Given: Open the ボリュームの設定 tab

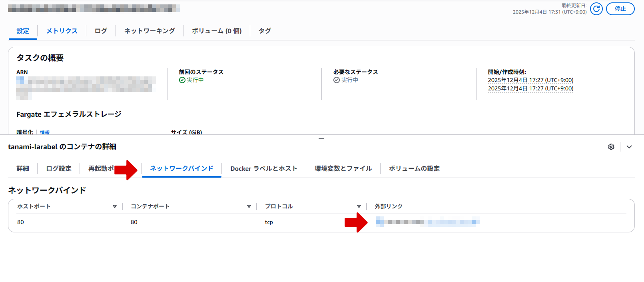Looking at the screenshot, I should click(414, 168).
